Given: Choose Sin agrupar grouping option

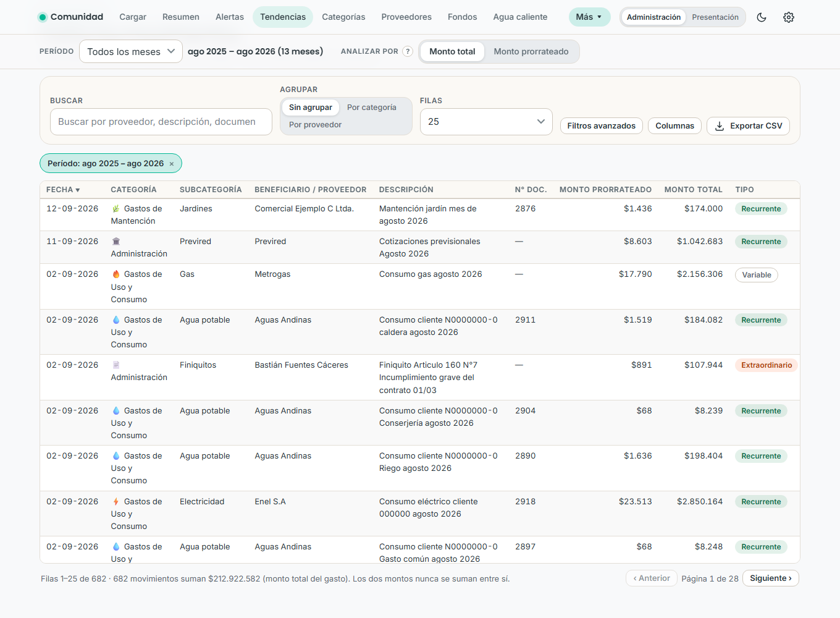Looking at the screenshot, I should point(311,108).
